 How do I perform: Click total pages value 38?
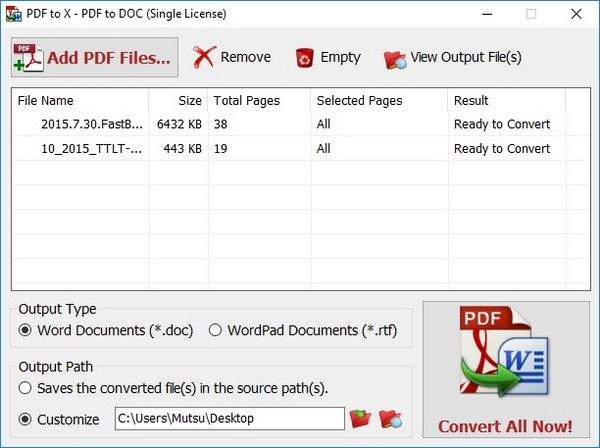point(220,124)
